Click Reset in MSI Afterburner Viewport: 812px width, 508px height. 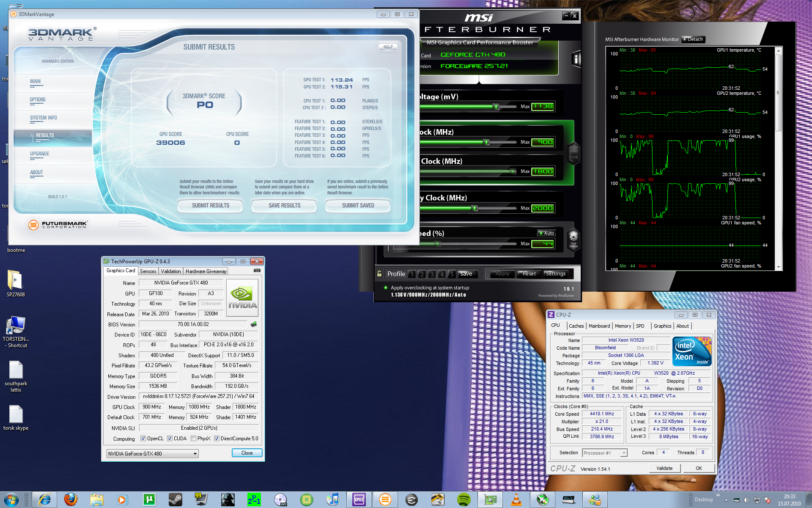coord(529,274)
